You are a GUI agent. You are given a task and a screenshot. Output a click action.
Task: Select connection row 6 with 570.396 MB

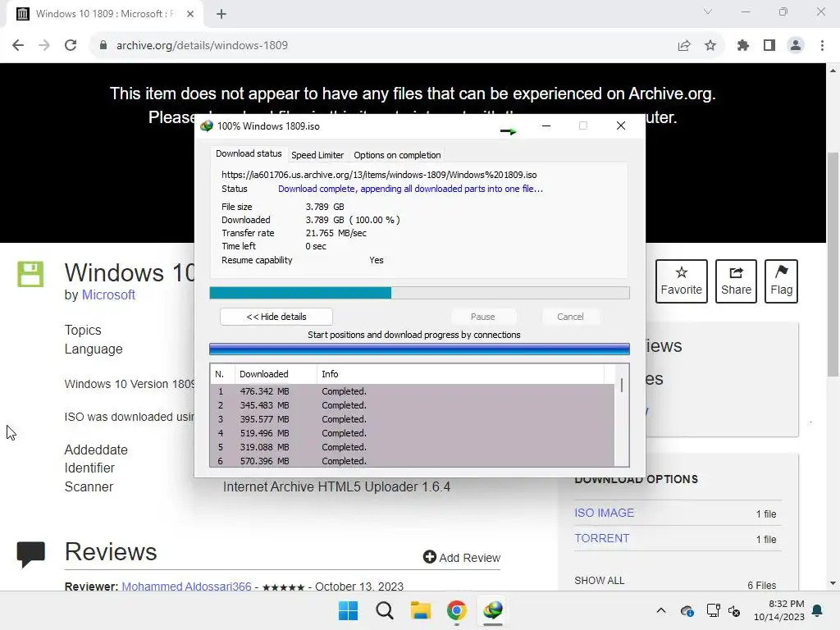[x=413, y=461]
